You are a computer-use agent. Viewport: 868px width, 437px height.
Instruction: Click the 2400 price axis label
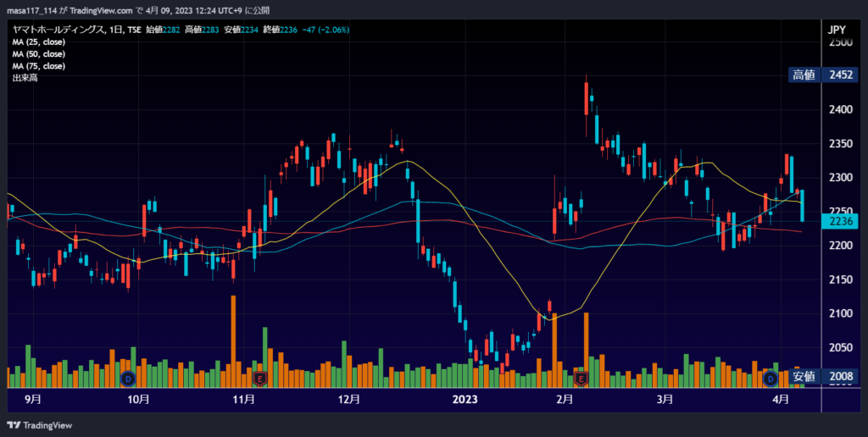click(840, 109)
